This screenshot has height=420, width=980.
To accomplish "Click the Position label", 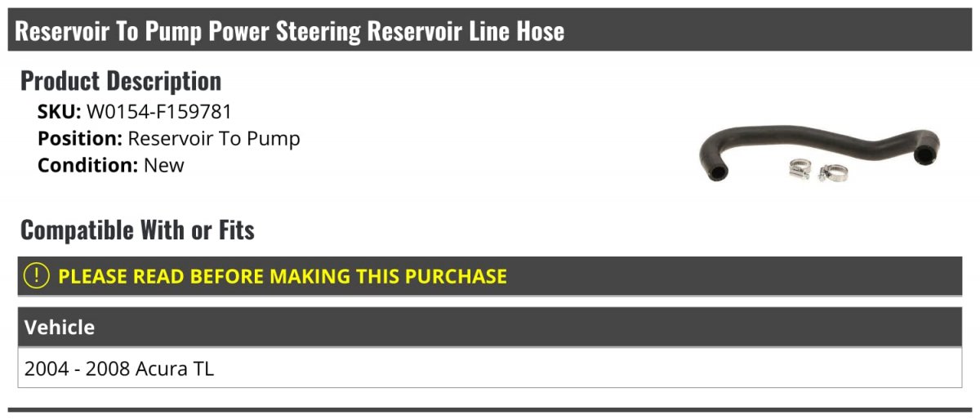I will point(79,138).
